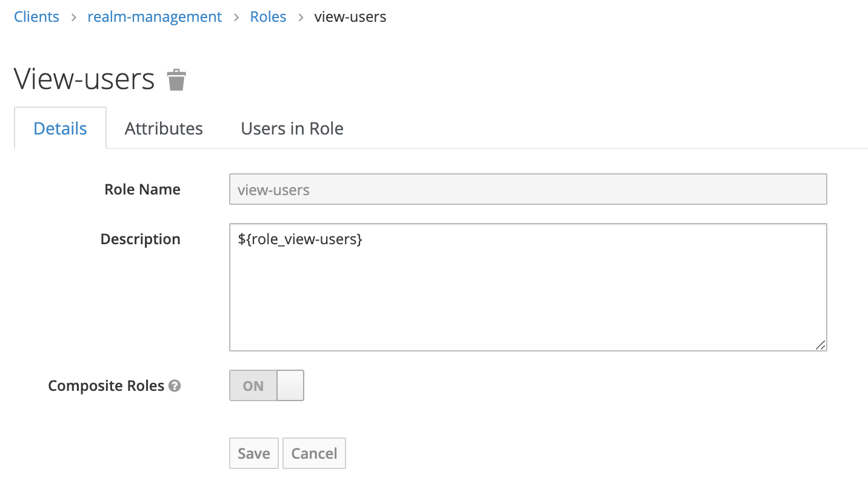Click the Description box resize handle
This screenshot has height=486, width=868.
820,345
